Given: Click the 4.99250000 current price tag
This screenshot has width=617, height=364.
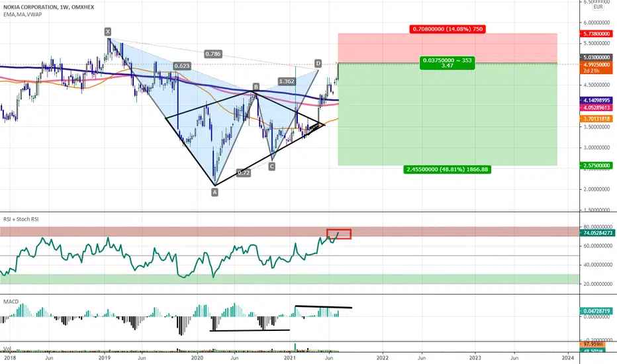Looking at the screenshot, I should click(x=596, y=65).
